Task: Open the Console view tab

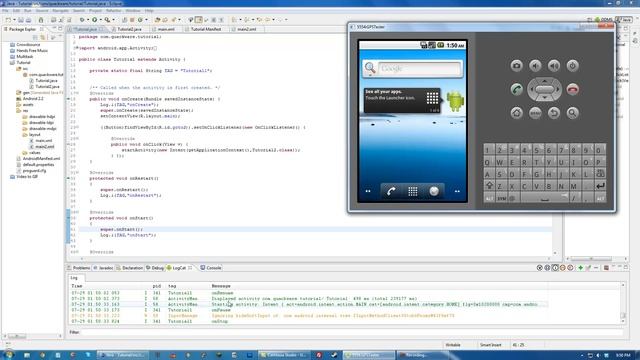Action: 211,268
